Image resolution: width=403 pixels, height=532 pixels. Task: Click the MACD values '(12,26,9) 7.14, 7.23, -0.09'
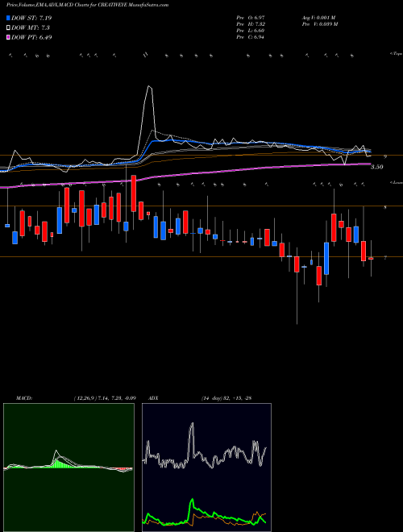(x=105, y=397)
